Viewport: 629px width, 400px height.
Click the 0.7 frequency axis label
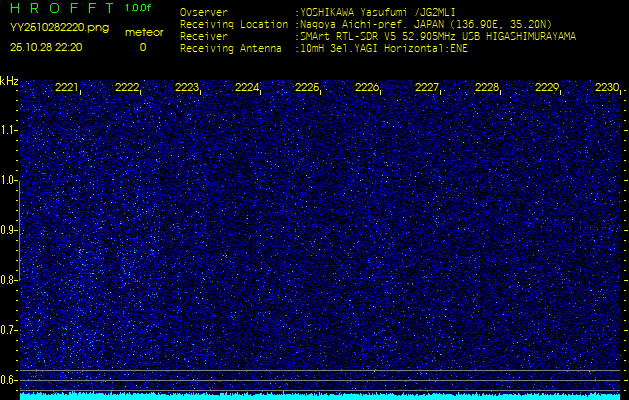tap(9, 329)
